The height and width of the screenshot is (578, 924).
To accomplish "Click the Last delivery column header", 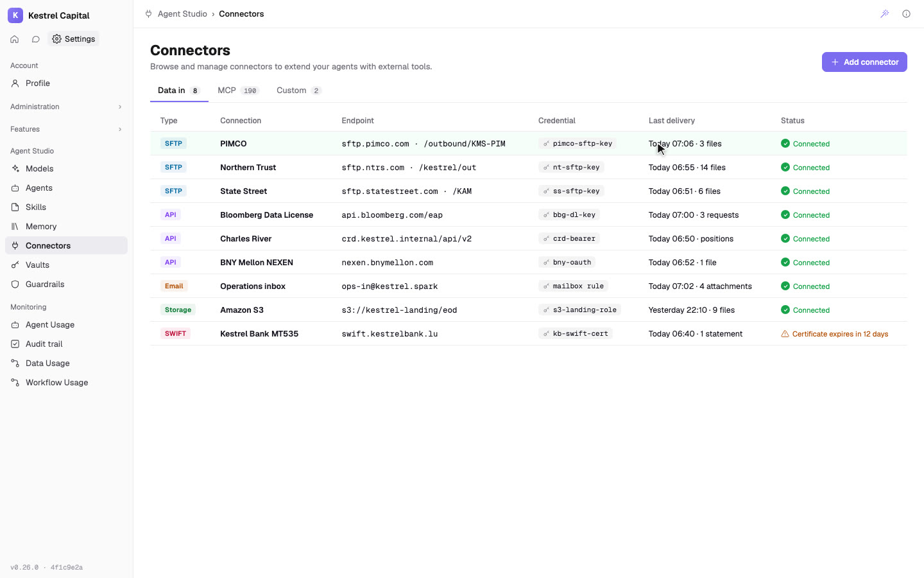I will pyautogui.click(x=672, y=121).
